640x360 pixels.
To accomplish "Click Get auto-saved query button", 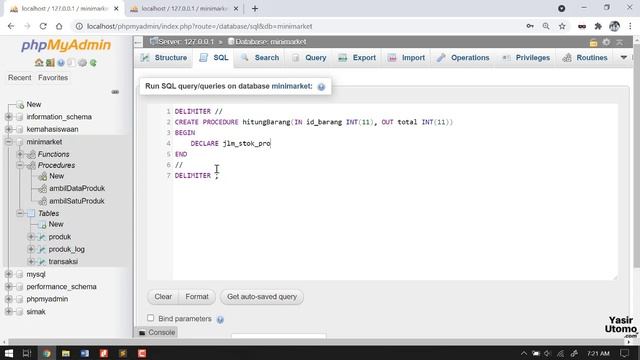I will 262,297.
